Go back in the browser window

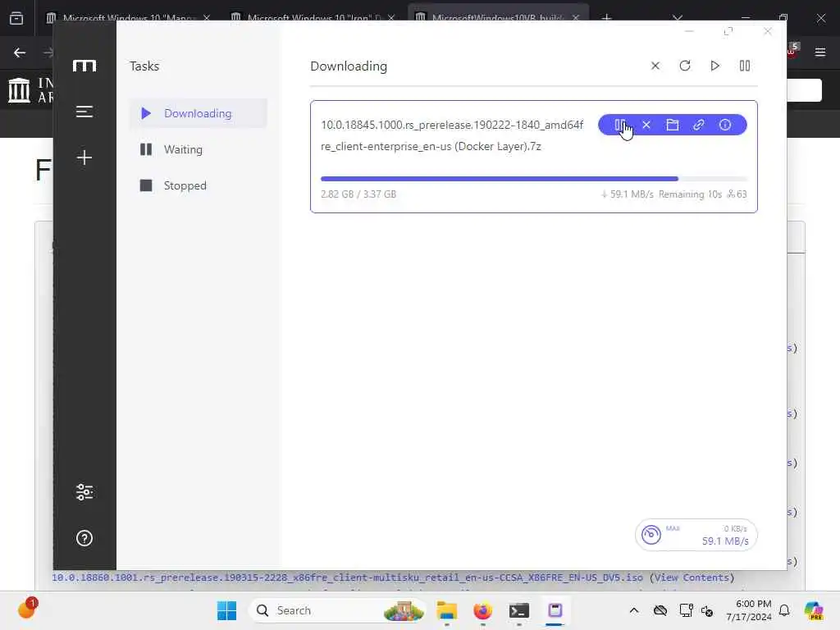20,52
